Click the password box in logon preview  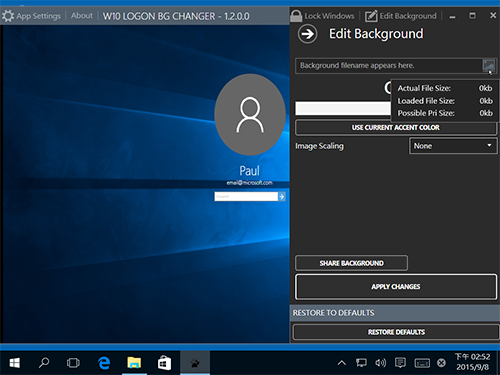point(246,196)
